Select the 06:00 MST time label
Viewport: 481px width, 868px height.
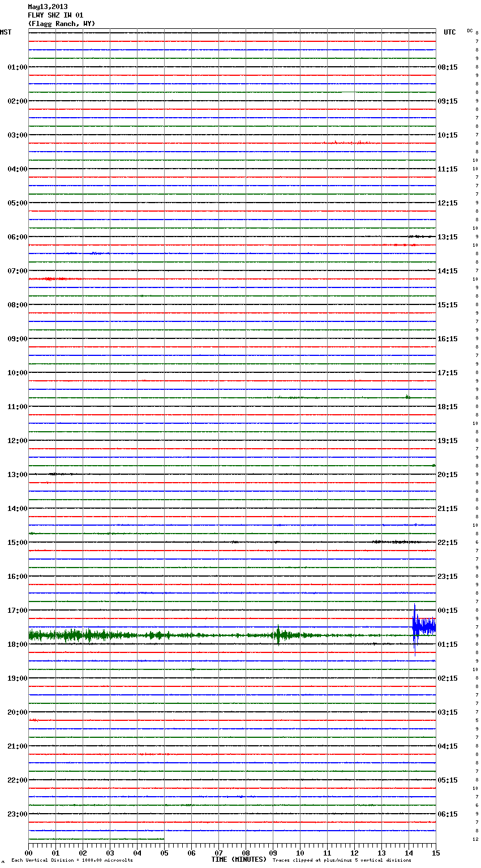pos(18,237)
